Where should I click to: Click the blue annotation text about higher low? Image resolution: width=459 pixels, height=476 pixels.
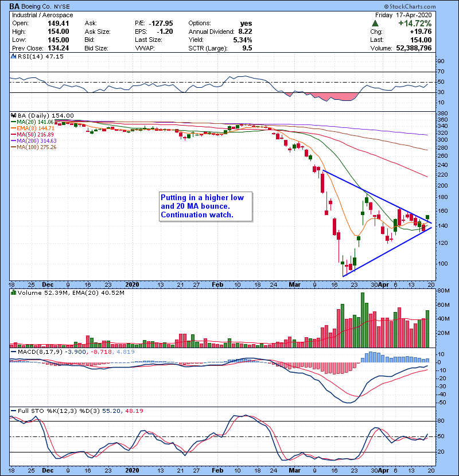(x=203, y=206)
